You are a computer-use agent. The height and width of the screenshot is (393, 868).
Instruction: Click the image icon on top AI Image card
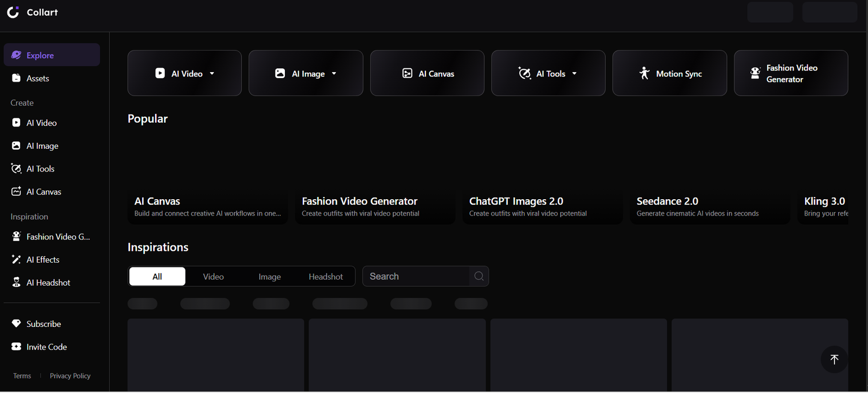280,73
